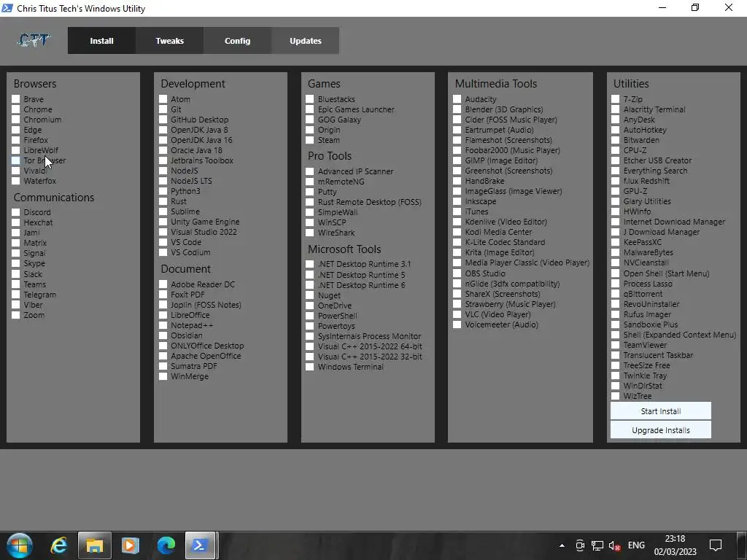Image resolution: width=747 pixels, height=560 pixels.
Task: Open the Start menu orb
Action: click(x=20, y=545)
